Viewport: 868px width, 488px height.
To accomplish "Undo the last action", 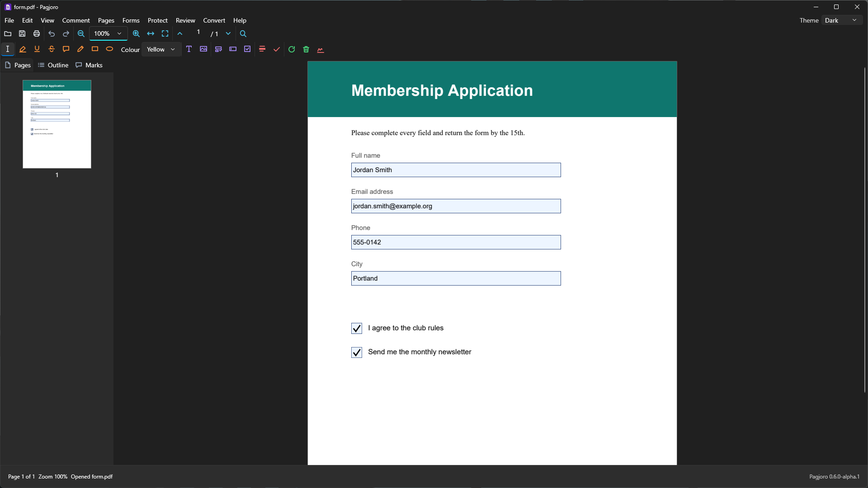I will [52, 34].
